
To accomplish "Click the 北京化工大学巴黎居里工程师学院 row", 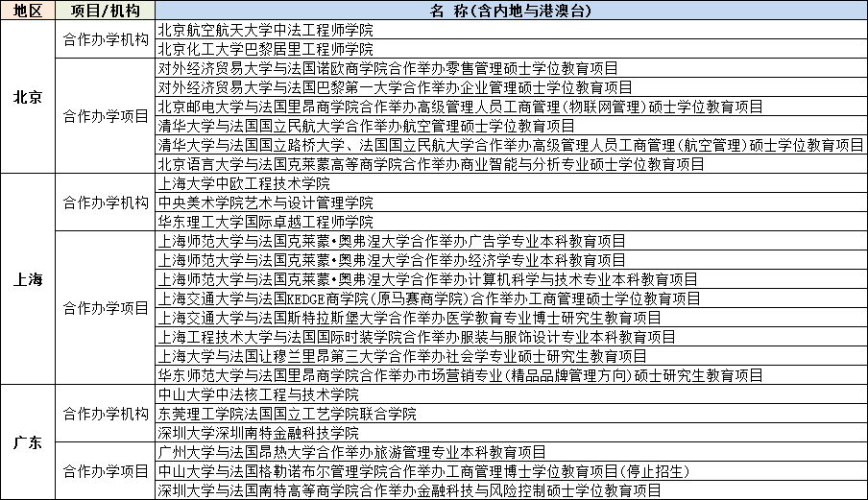I will [x=511, y=49].
